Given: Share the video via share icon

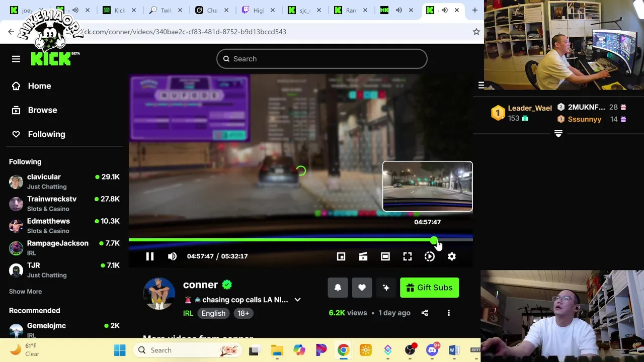Looking at the screenshot, I should [425, 313].
